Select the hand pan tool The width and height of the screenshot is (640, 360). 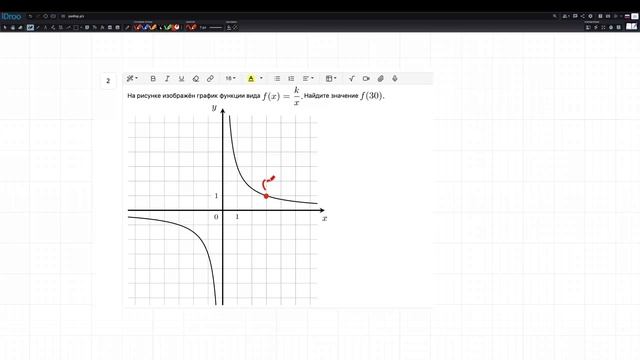tap(13, 27)
